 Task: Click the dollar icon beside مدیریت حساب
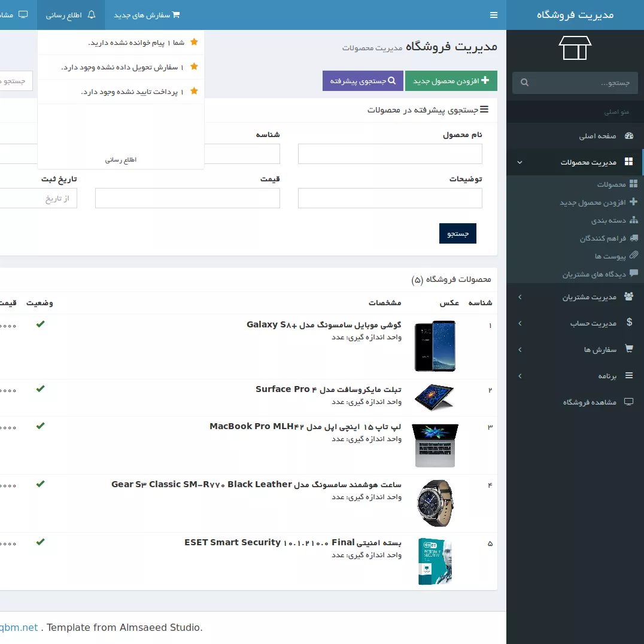[629, 322]
